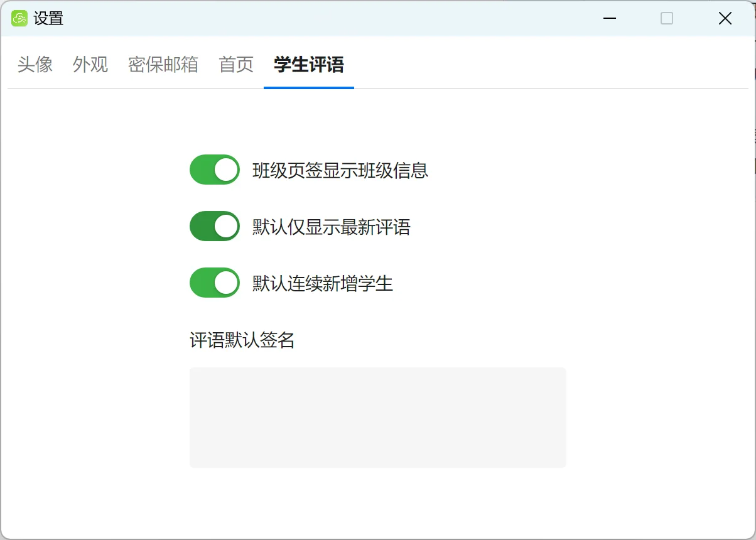Click the 默认仅显示最新评语 label
Image resolution: width=756 pixels, height=540 pixels.
332,227
